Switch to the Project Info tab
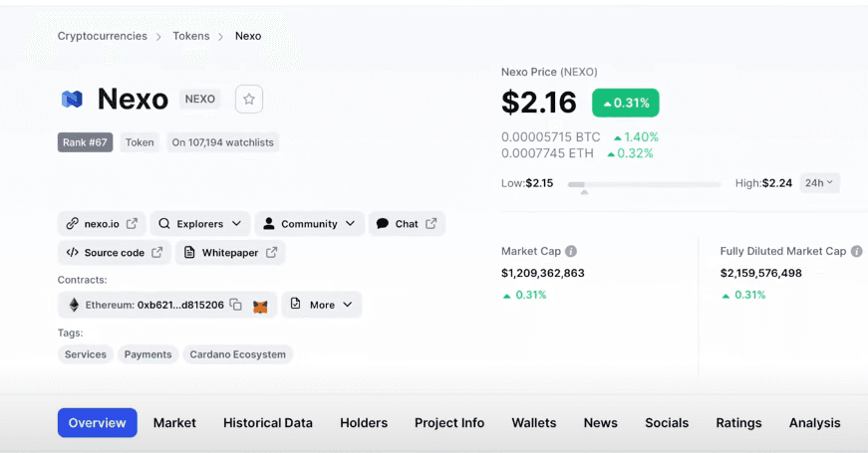 (x=449, y=422)
